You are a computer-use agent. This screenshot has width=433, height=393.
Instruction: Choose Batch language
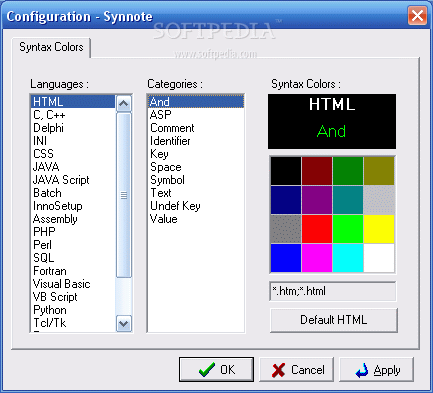(x=73, y=193)
